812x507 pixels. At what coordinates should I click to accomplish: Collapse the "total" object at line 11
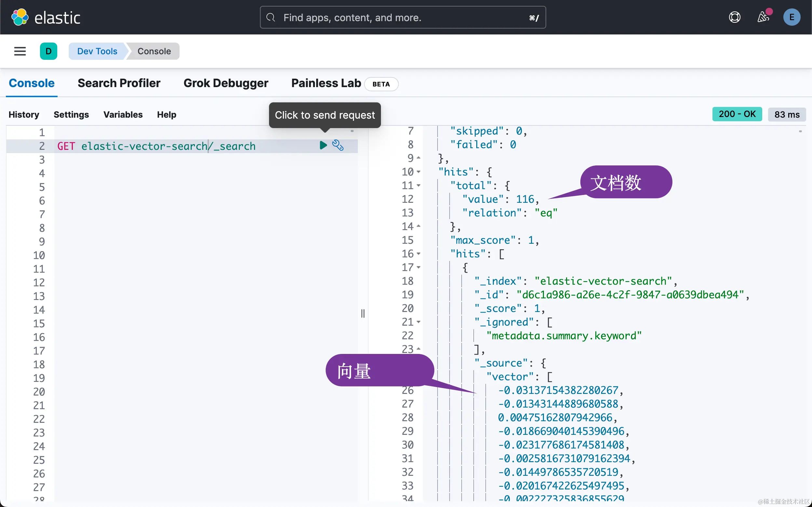click(x=418, y=186)
